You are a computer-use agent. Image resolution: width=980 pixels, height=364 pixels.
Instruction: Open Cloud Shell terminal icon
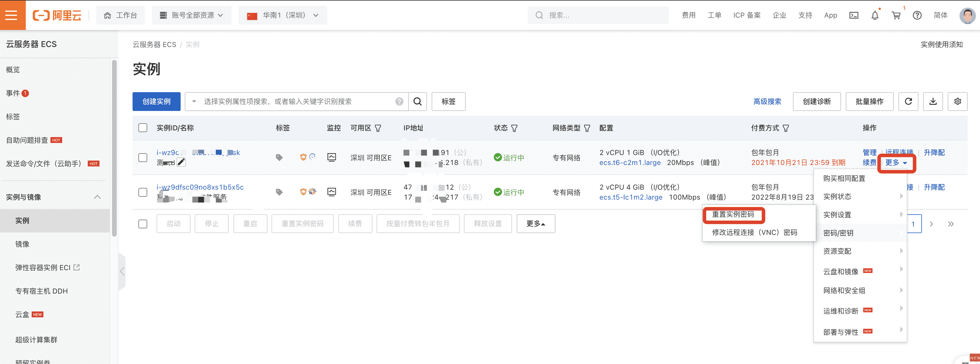coord(854,15)
